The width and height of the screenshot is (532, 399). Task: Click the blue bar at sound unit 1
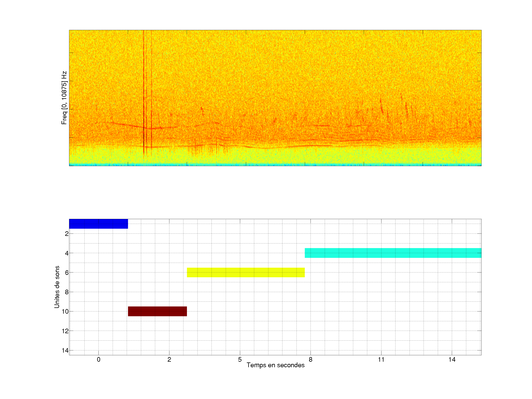tap(98, 224)
